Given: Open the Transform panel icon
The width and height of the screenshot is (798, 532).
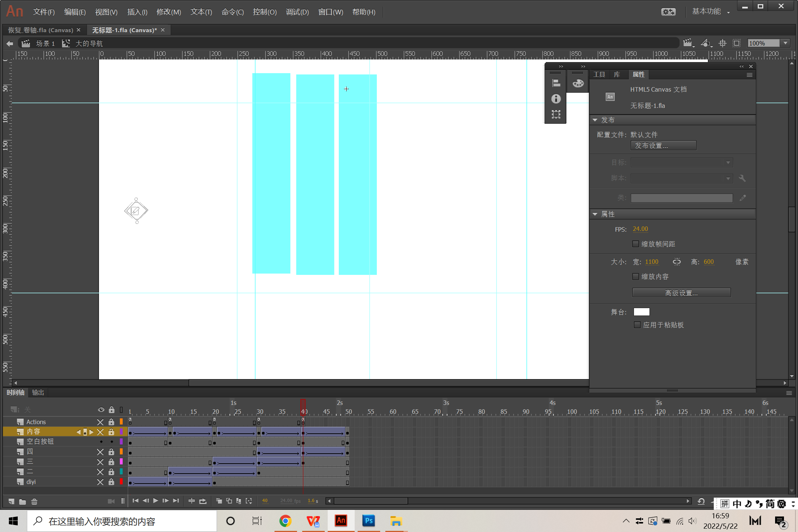Looking at the screenshot, I should 556,114.
